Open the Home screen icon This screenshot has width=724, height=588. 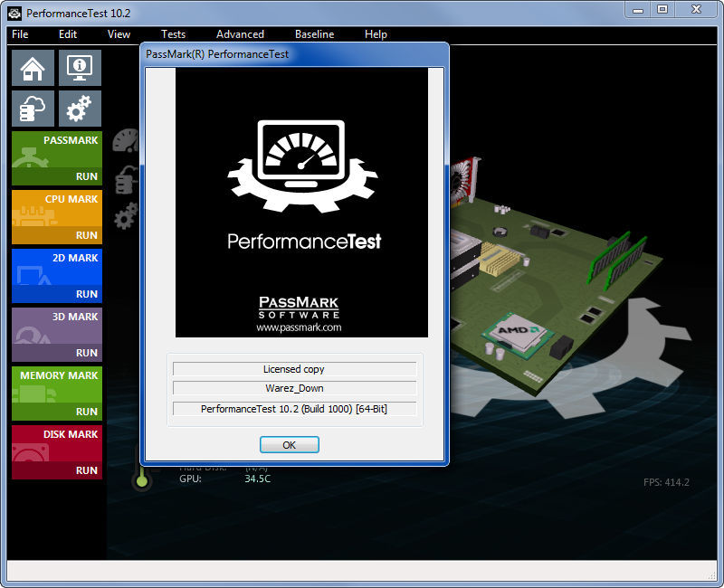(x=33, y=68)
